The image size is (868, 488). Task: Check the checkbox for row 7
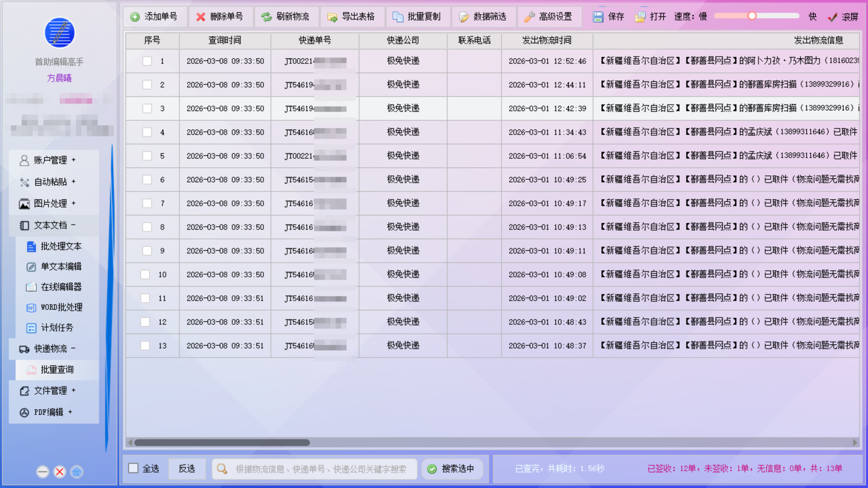[x=147, y=203]
